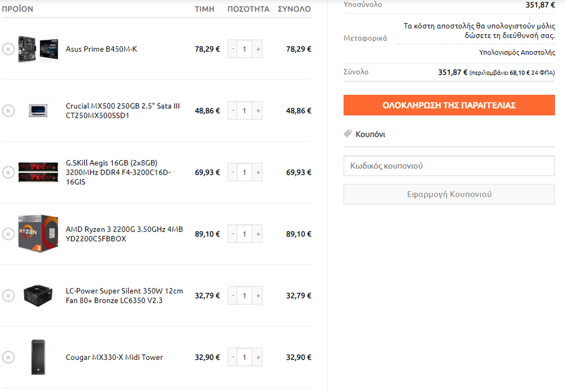Click the 48,86 € row total of Crucial MX500
566x392 pixels.
click(x=299, y=111)
